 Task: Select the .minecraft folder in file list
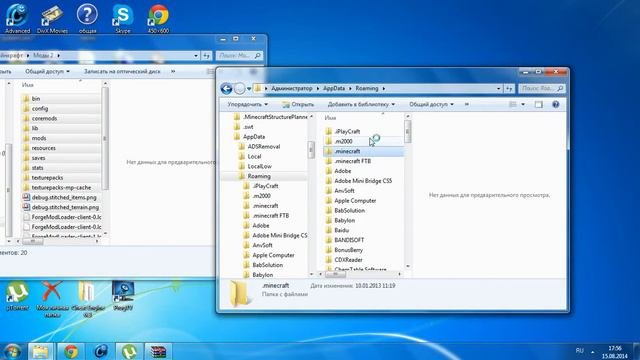363,151
